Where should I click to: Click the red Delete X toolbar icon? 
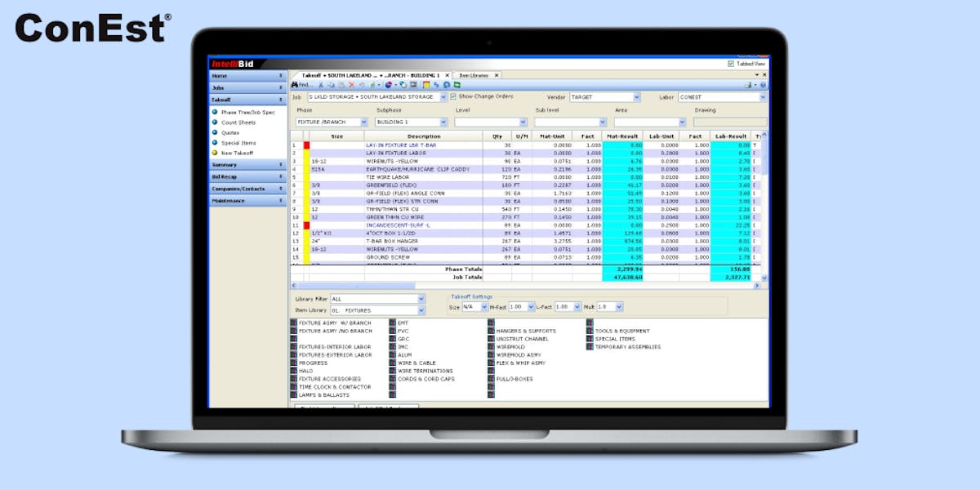[352, 85]
